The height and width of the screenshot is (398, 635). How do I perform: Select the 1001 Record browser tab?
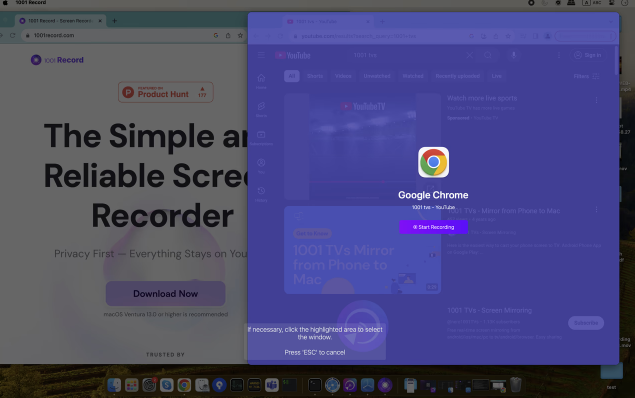61,21
